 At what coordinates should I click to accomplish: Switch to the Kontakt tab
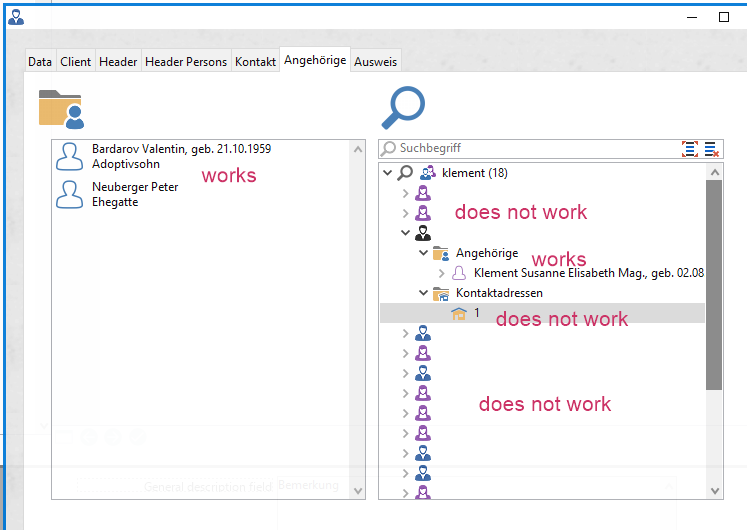[255, 62]
